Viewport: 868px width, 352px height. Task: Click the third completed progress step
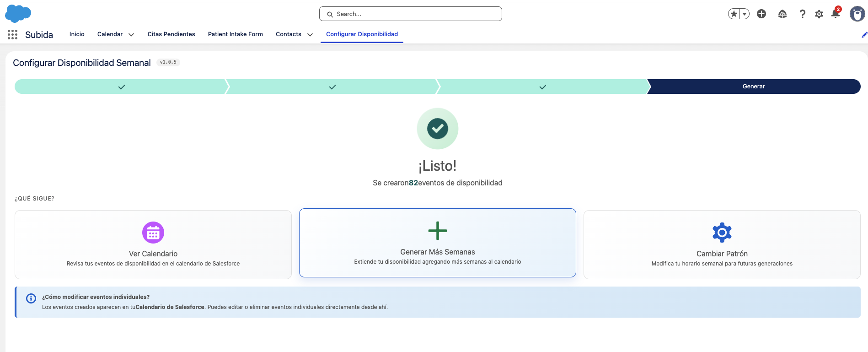pos(543,87)
